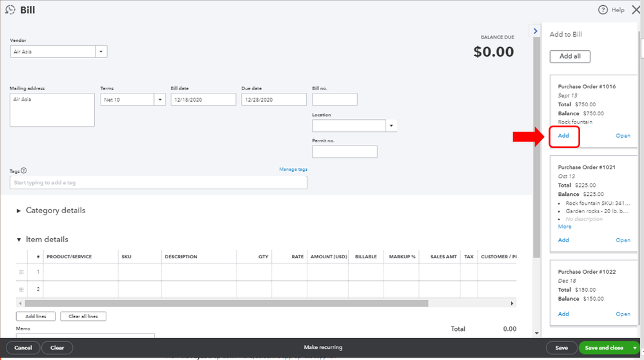Expand the Category details section
The height and width of the screenshot is (360, 644).
19,211
